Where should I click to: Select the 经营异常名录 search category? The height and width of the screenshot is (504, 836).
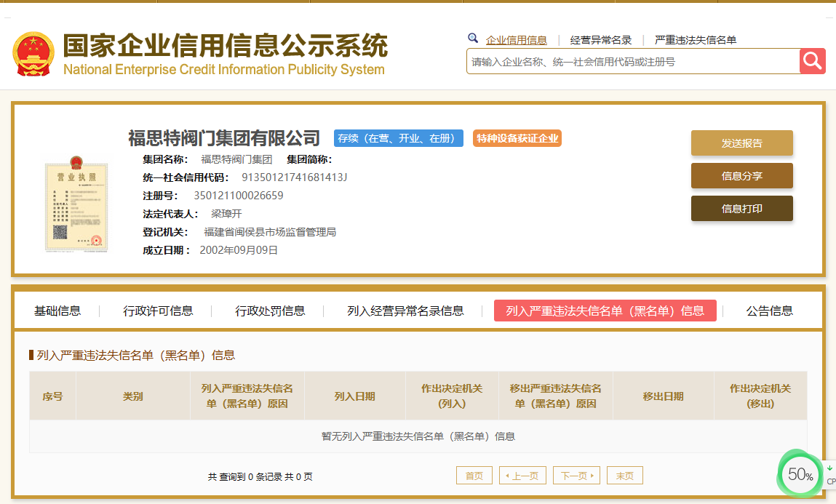click(x=600, y=40)
